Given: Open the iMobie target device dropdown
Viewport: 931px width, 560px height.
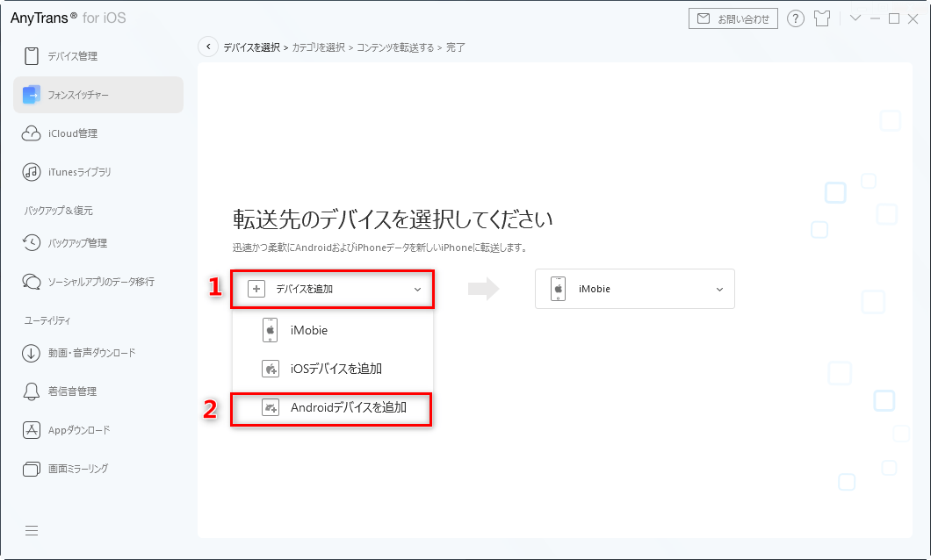Looking at the screenshot, I should pos(634,289).
